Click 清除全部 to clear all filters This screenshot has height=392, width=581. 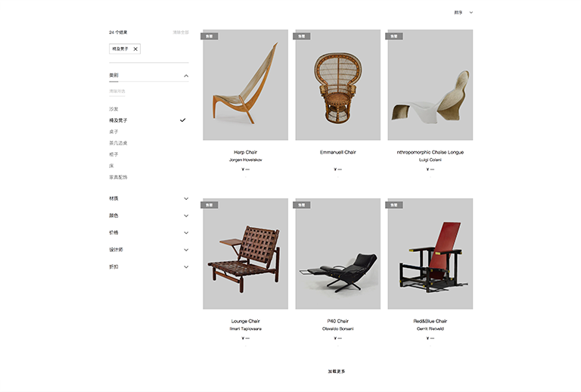(x=181, y=33)
